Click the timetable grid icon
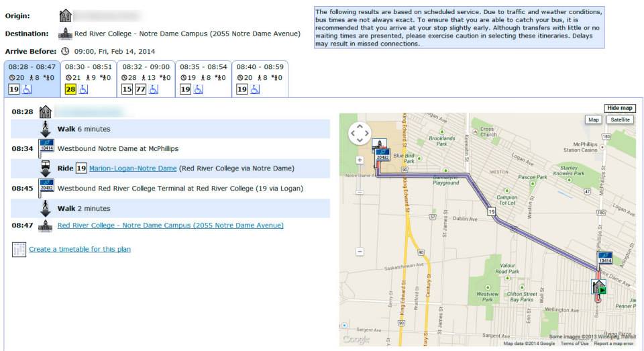The width and height of the screenshot is (644, 351). 19,250
